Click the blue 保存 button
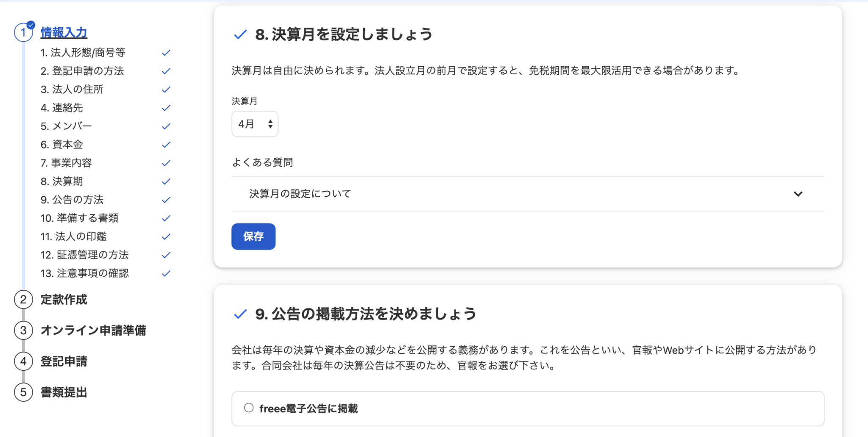Image resolution: width=868 pixels, height=437 pixels. pos(253,236)
